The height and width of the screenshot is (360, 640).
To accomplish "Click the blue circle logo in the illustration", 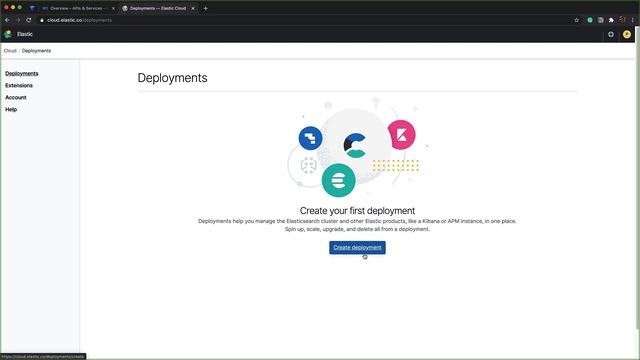I will coord(311,138).
